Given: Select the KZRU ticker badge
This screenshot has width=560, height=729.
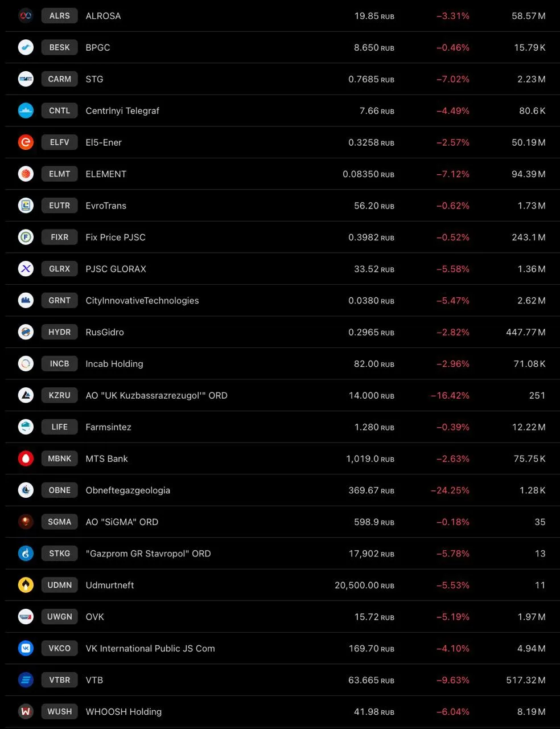Looking at the screenshot, I should pyautogui.click(x=60, y=395).
